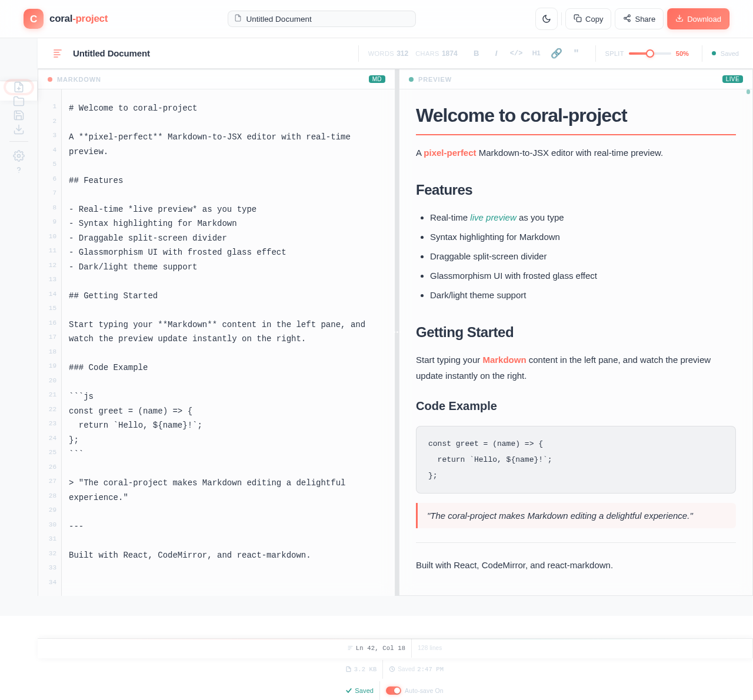Click the preview code block

(x=576, y=459)
